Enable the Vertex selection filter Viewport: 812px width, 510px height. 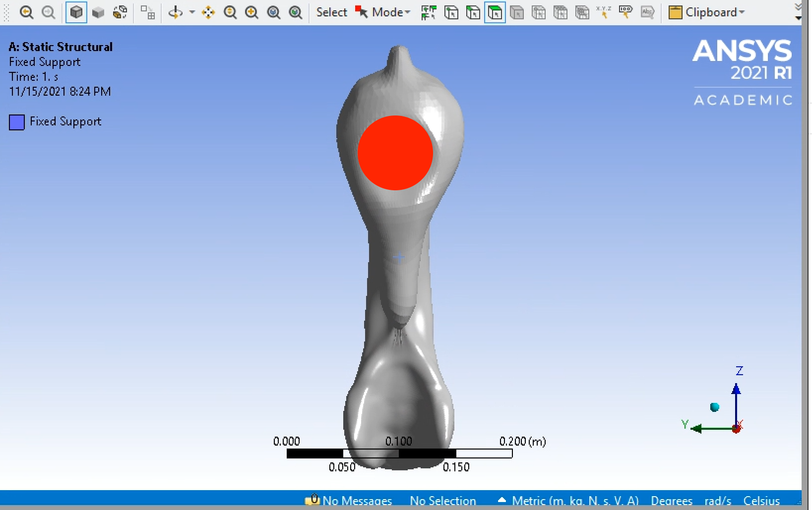pyautogui.click(x=451, y=12)
